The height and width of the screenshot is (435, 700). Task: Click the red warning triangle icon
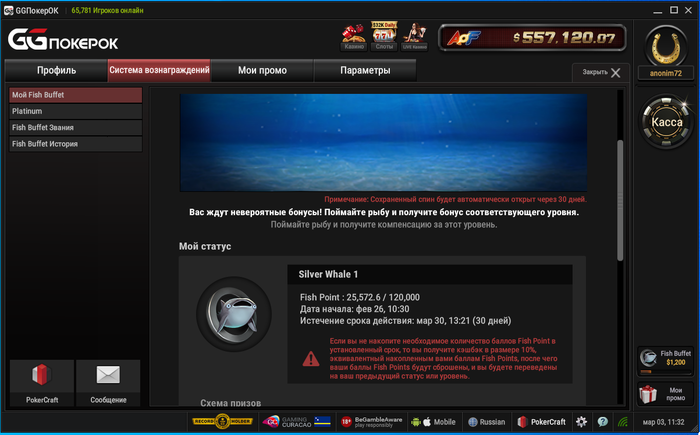pos(311,359)
